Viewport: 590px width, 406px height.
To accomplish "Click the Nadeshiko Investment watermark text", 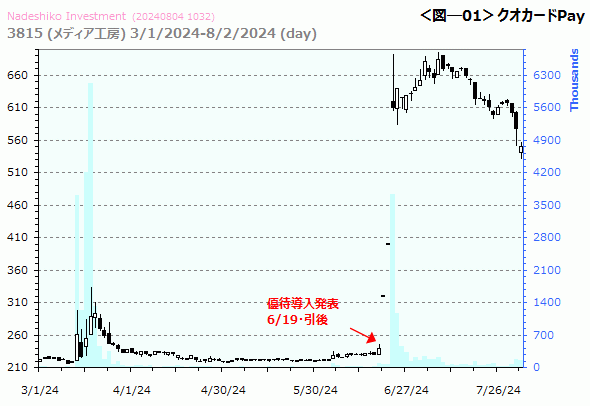I will (67, 16).
